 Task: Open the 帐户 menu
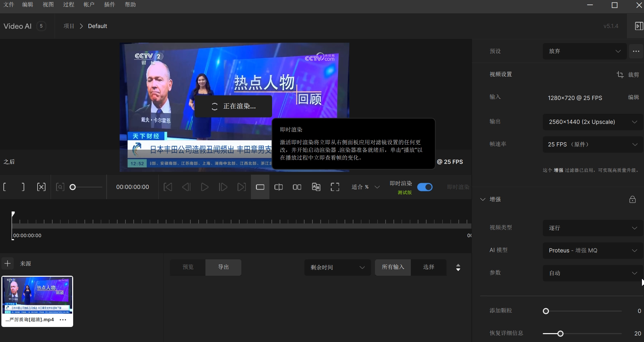89,4
